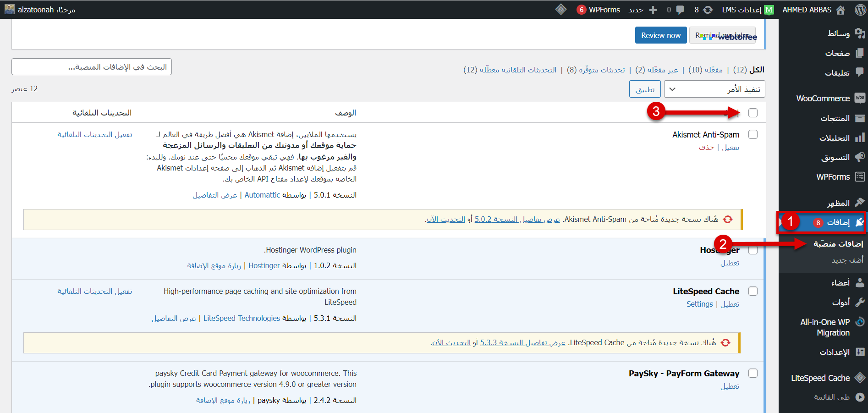Open the All-in-One WP Migration menu
The width and height of the screenshot is (868, 413).
[x=825, y=327]
